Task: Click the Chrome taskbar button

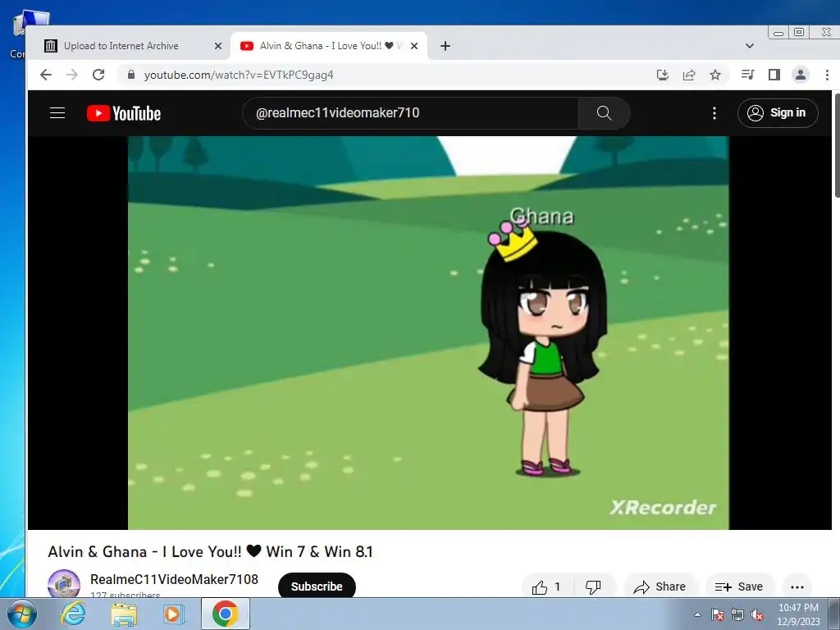Action: pyautogui.click(x=226, y=614)
